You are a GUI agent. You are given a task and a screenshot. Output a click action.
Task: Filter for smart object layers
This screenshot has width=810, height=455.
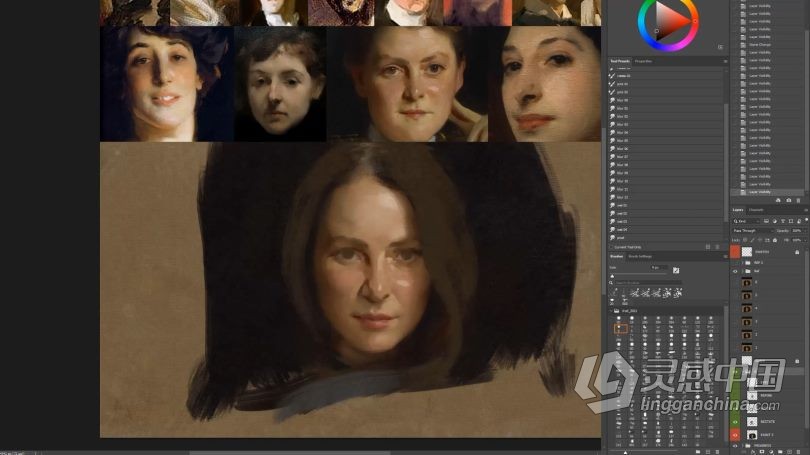(799, 221)
